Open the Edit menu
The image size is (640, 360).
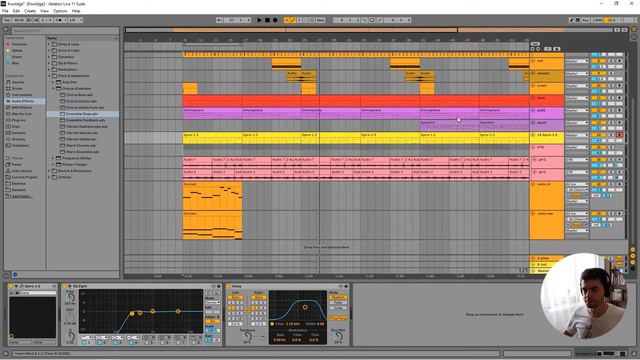tap(16, 11)
